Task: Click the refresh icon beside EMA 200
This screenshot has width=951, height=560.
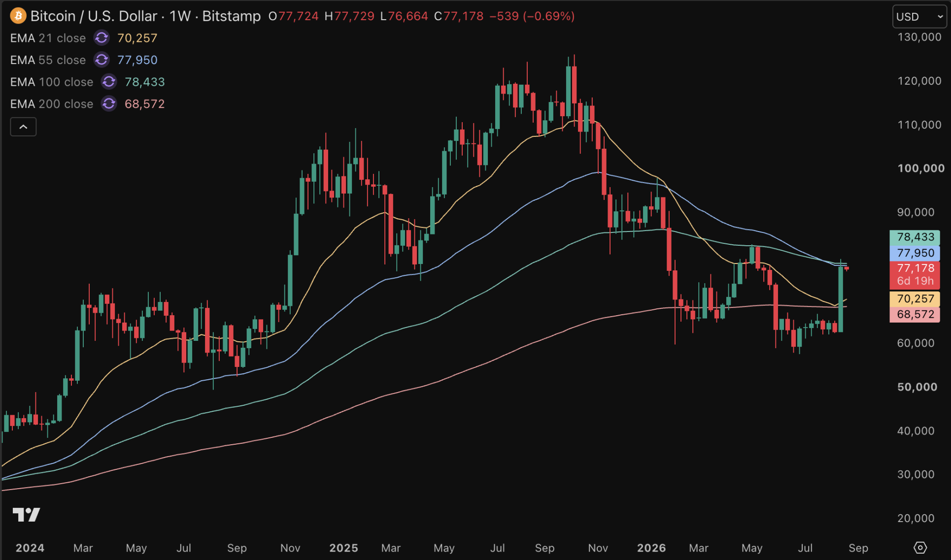Action: (x=109, y=104)
